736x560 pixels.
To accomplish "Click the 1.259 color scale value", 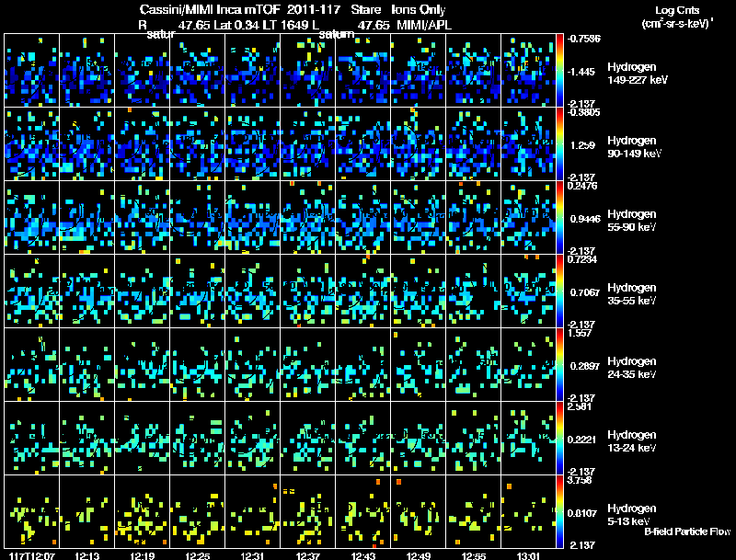I will point(582,145).
